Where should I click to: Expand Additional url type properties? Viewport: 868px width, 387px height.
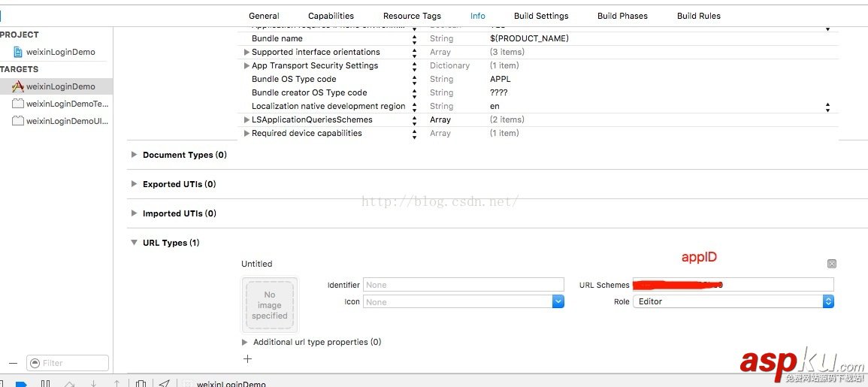(245, 342)
